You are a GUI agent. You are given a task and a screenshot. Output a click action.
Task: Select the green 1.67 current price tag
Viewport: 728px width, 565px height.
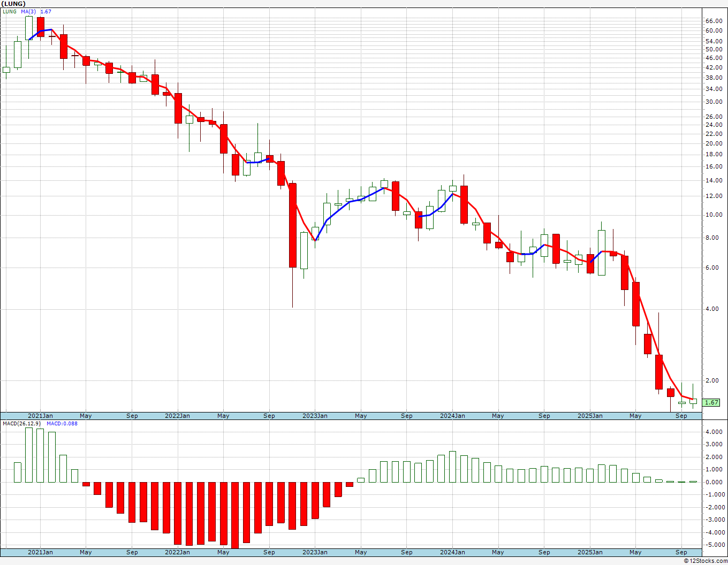pos(711,402)
